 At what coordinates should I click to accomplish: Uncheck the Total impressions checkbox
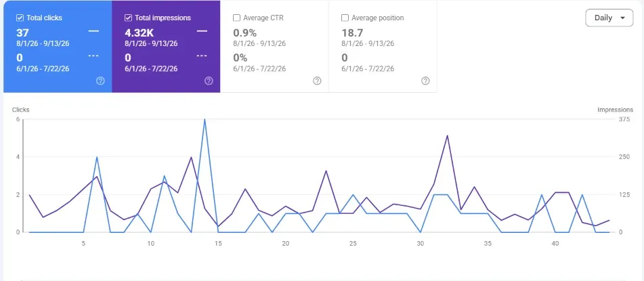click(128, 18)
